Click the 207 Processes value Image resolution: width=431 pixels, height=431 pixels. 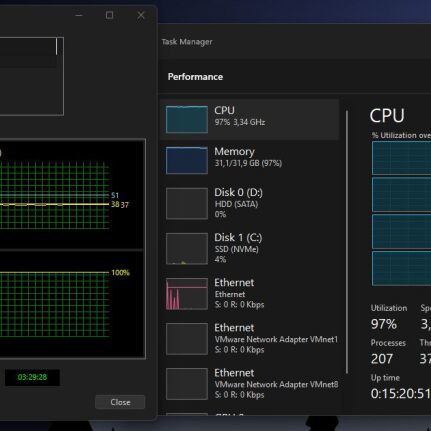tap(382, 359)
